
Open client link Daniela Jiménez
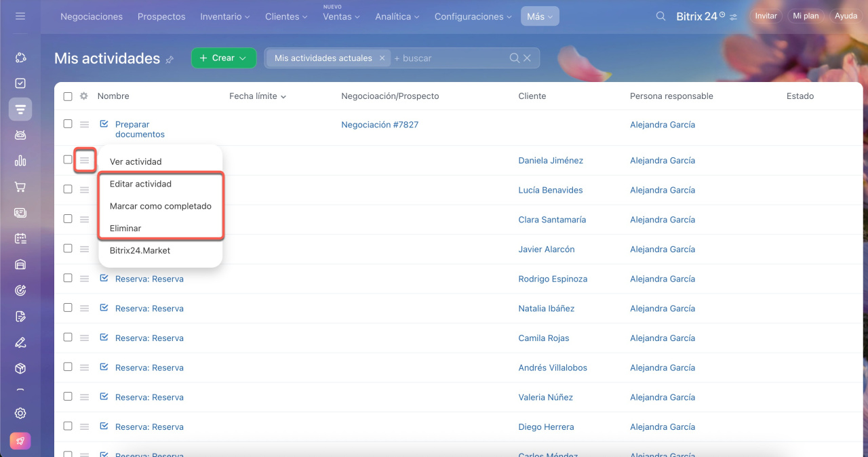[x=551, y=161]
